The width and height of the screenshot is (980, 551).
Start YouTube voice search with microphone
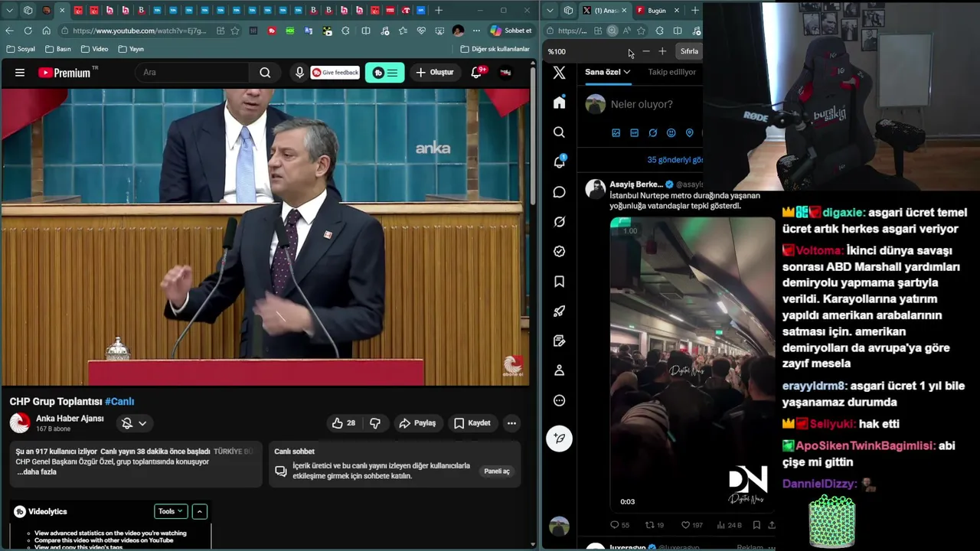299,73
